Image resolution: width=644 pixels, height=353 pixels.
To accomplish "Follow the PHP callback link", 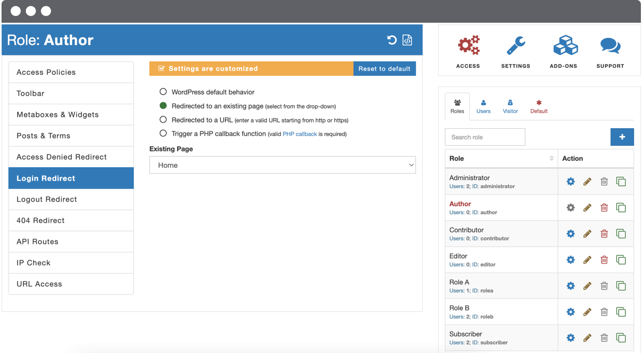I will point(300,134).
